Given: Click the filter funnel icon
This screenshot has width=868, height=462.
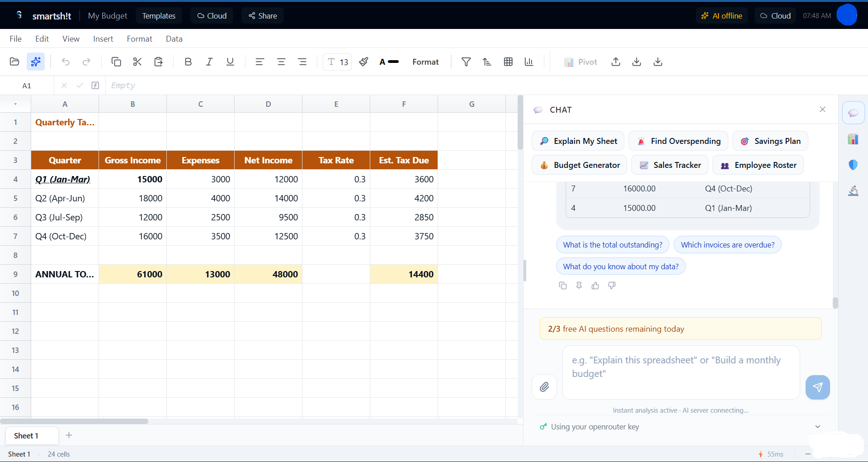Looking at the screenshot, I should pos(466,62).
